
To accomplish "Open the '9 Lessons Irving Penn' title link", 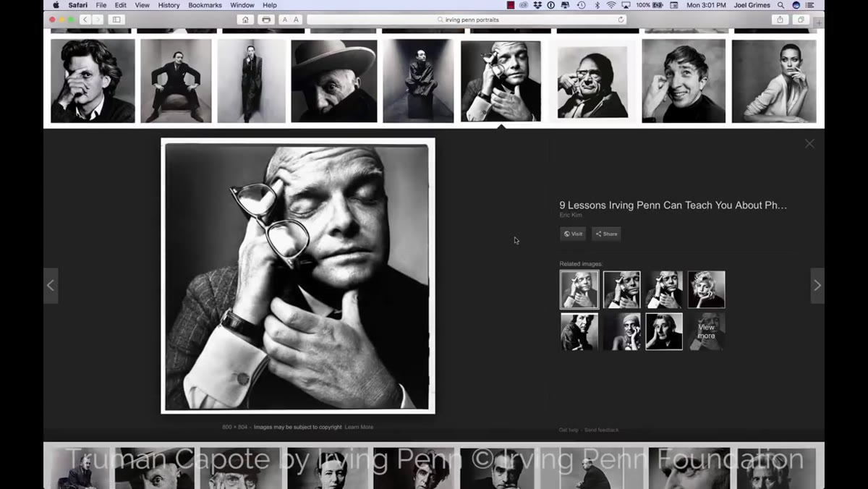I will [673, 205].
